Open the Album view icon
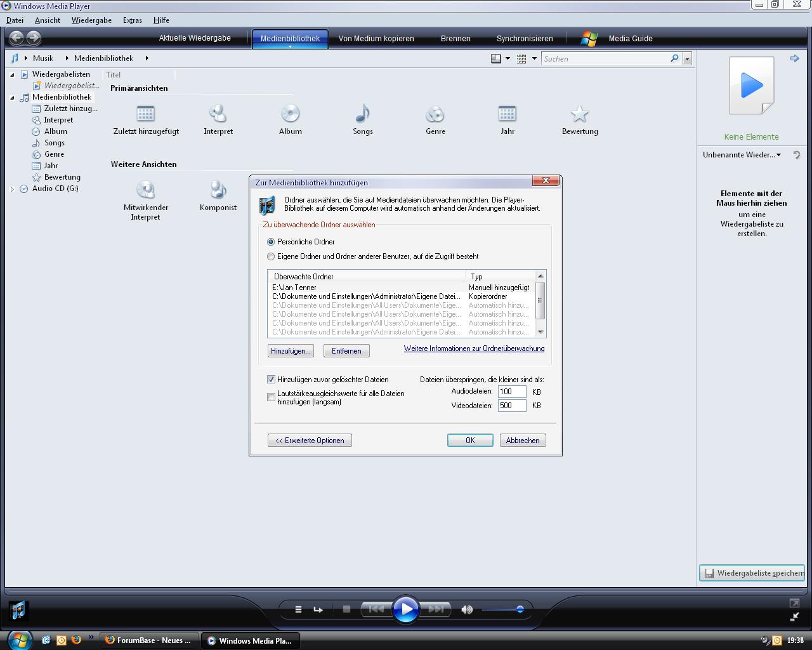Viewport: 812px width, 650px height. coord(290,114)
